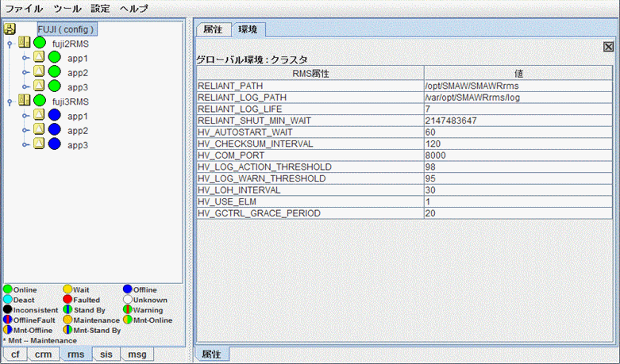Screen dimensions: 620x364
Task: Expand app3 under fuji2RMS
Action: [x=25, y=87]
